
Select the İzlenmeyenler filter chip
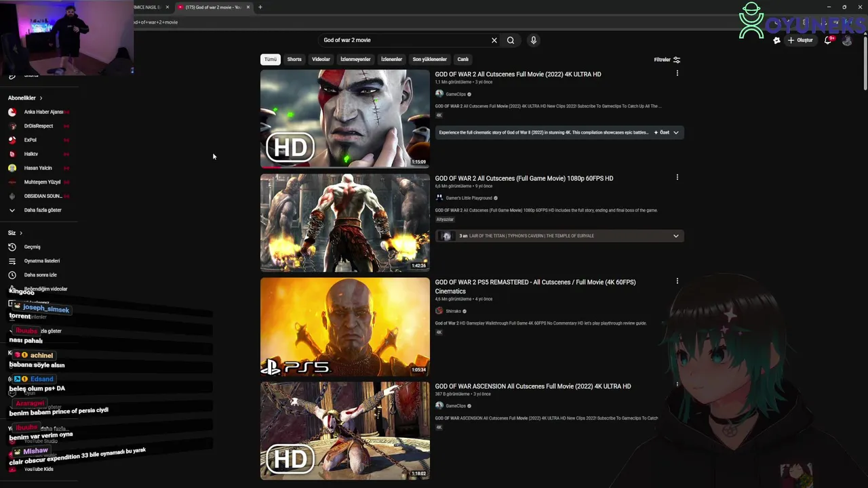click(355, 59)
